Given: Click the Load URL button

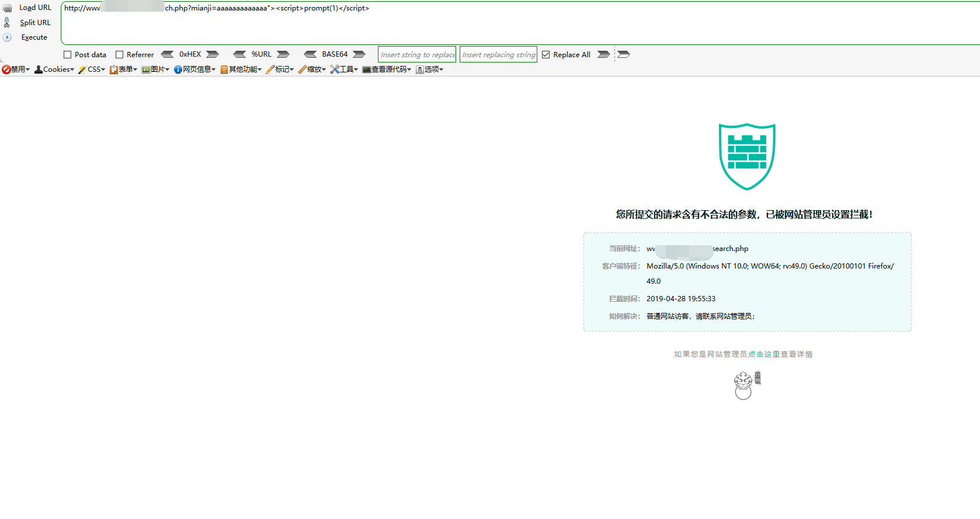Looking at the screenshot, I should [x=27, y=8].
